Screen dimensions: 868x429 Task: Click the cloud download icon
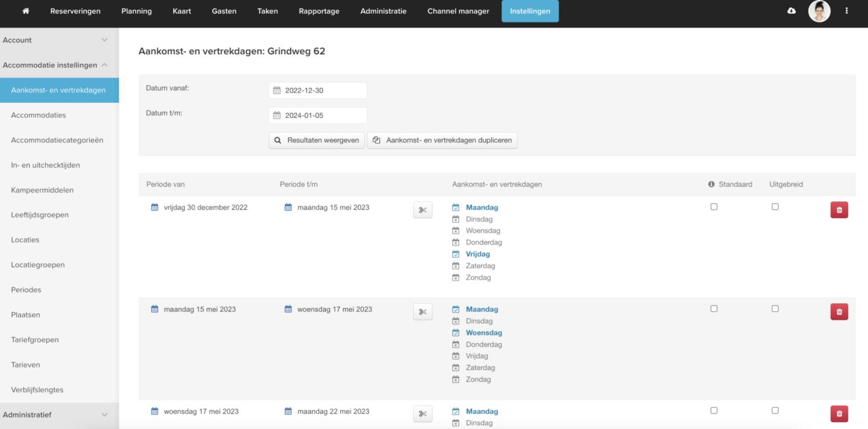coord(792,11)
